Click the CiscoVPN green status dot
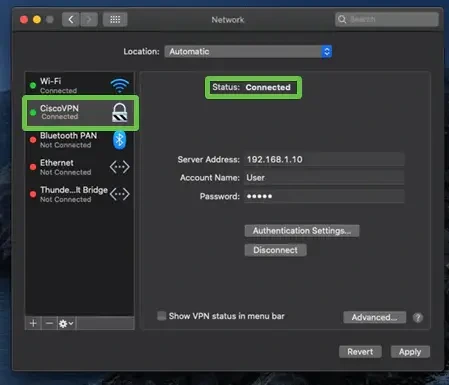This screenshot has width=449, height=385. (x=33, y=113)
